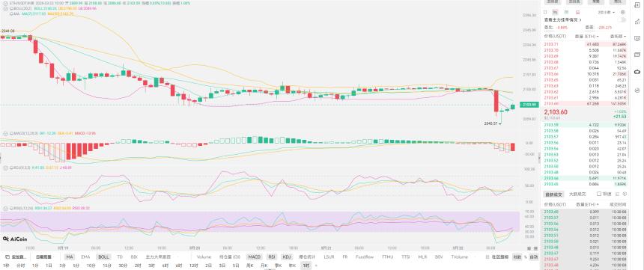Viewport: 644px width, 270px height.
Task: Enable the EMA indicator
Action: pos(85,257)
